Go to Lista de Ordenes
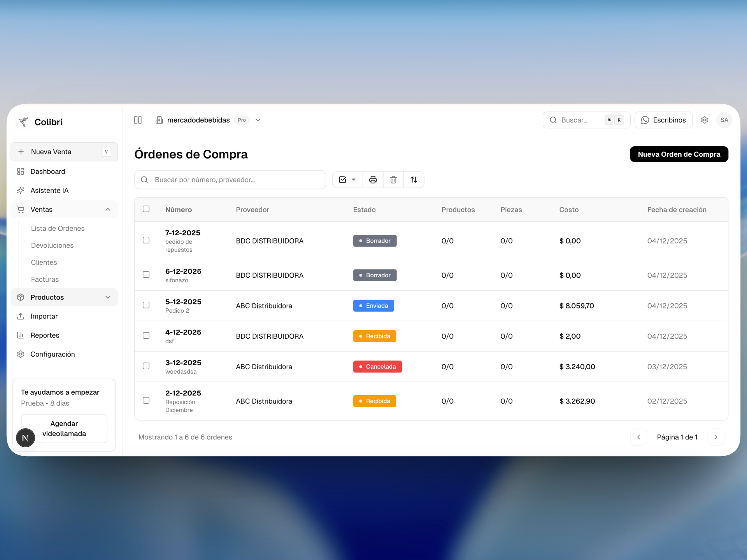This screenshot has width=747, height=560. pyautogui.click(x=58, y=229)
